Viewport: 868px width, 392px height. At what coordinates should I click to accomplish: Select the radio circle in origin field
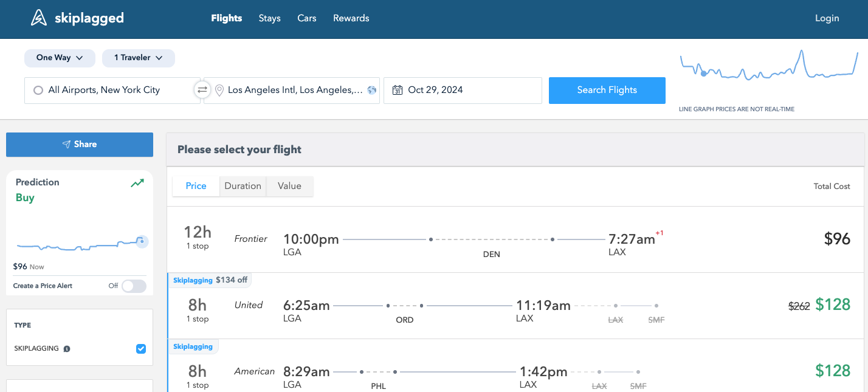[38, 90]
